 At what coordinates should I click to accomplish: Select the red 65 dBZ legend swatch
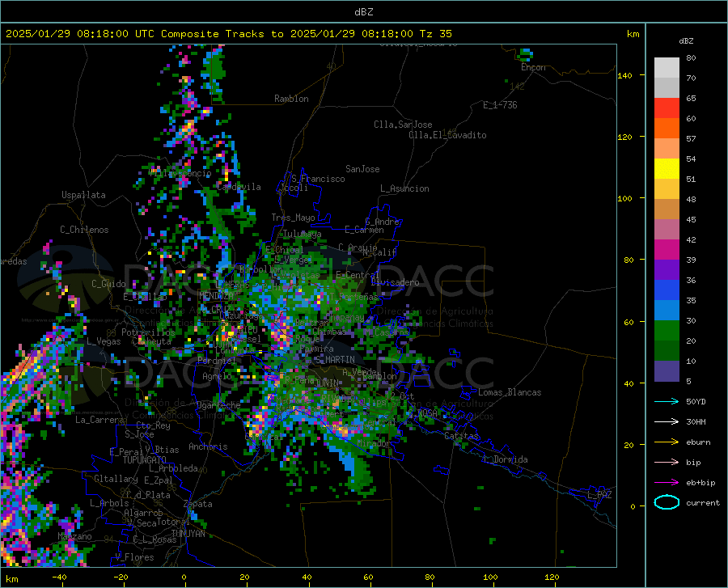pyautogui.click(x=667, y=108)
